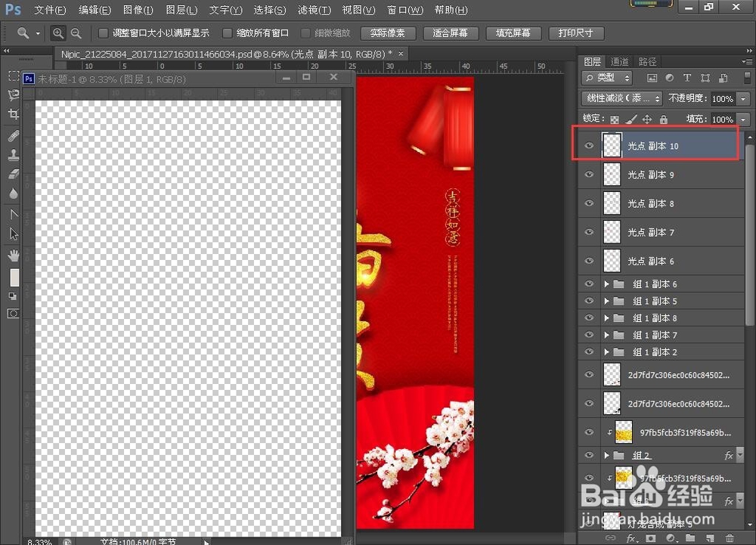Click the 打印尺寸 button

(575, 33)
